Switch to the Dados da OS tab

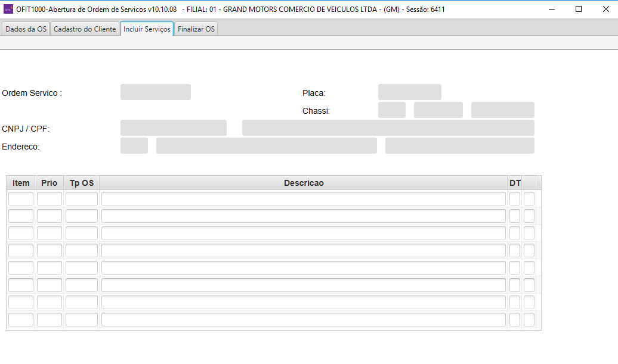pyautogui.click(x=26, y=29)
